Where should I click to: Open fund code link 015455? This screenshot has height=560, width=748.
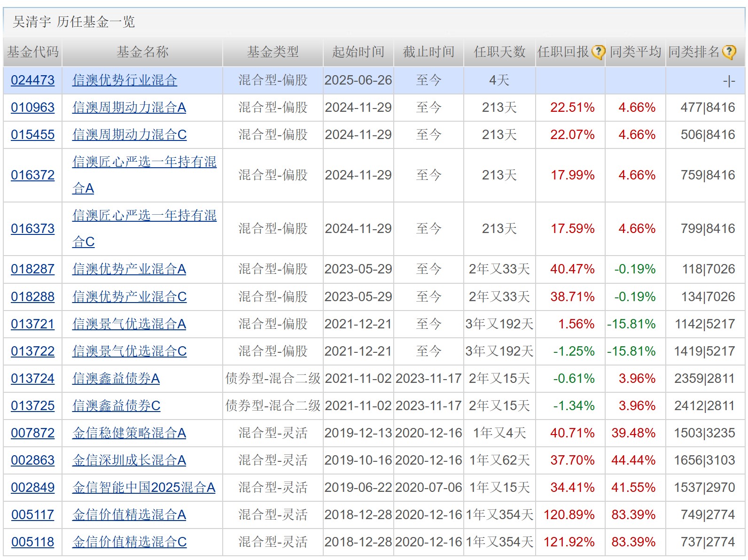(32, 135)
